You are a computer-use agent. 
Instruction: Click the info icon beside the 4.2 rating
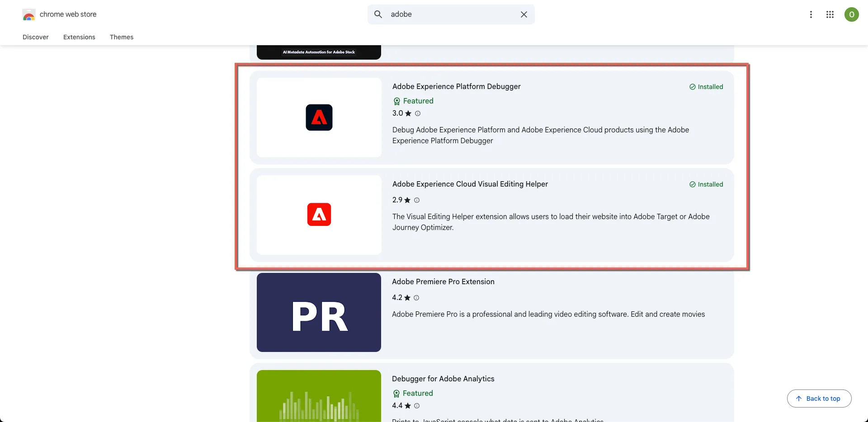click(x=416, y=298)
